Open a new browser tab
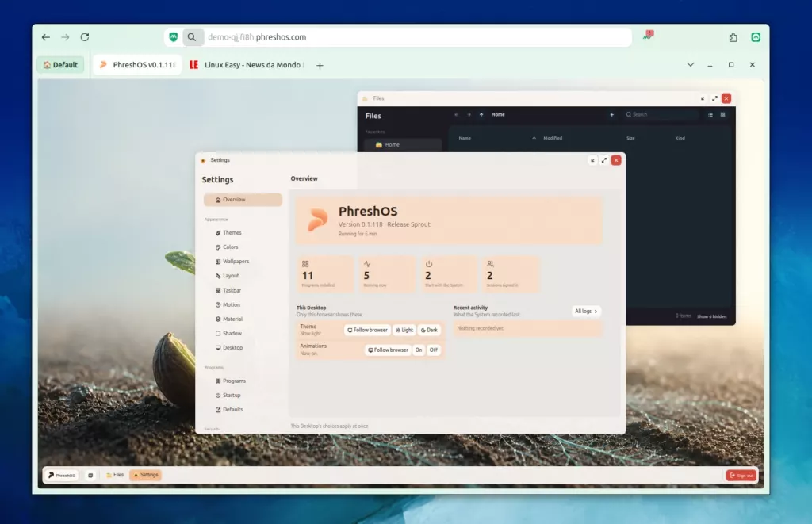 tap(320, 65)
